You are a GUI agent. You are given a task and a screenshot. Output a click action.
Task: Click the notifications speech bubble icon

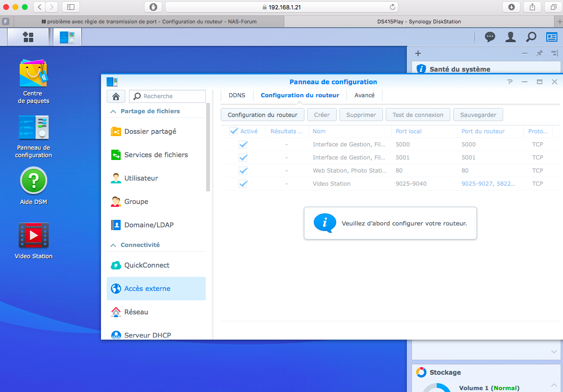[490, 37]
